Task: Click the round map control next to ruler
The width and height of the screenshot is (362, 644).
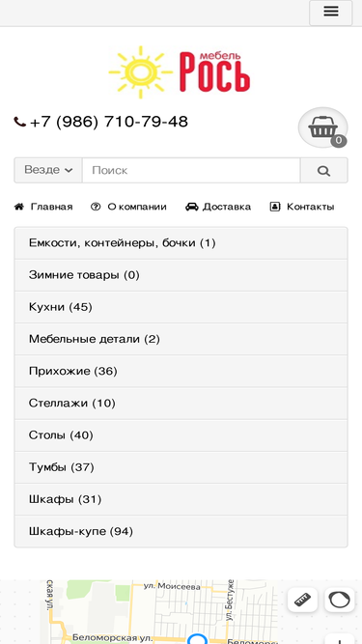Action: pyautogui.click(x=340, y=600)
